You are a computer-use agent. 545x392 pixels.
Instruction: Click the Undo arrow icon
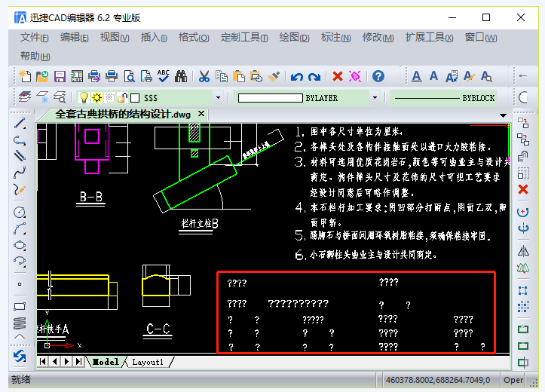click(296, 76)
